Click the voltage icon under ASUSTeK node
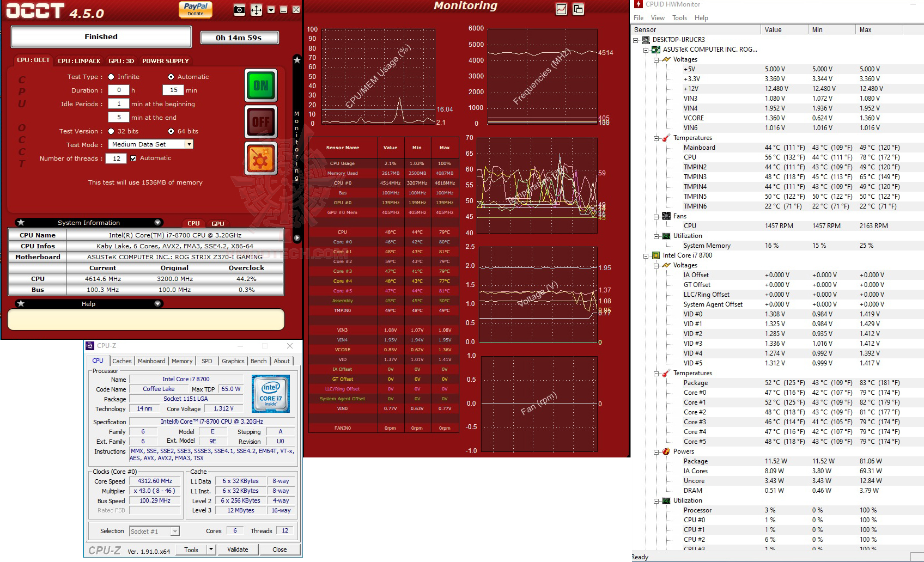The height and width of the screenshot is (562, 924). (666, 59)
